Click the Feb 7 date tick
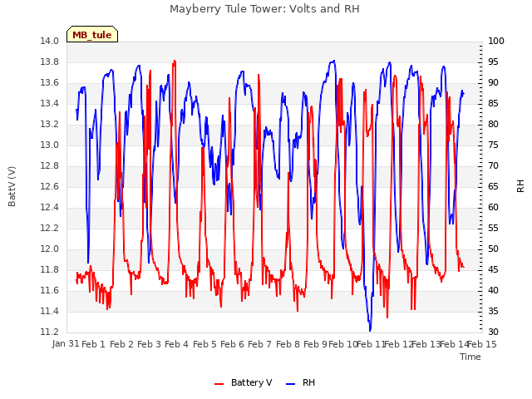This screenshot has width=532, height=399. pos(260,344)
